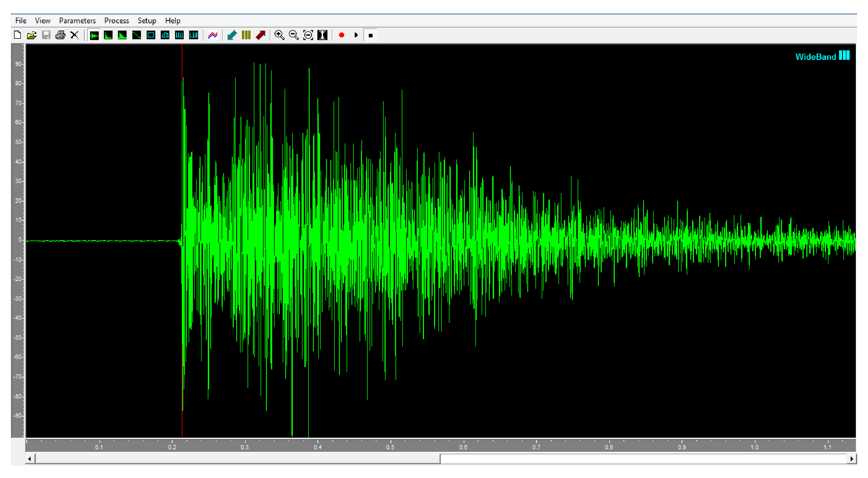The height and width of the screenshot is (478, 868).
Task: Select the cyan bar-histogram view icon
Action: (165, 35)
